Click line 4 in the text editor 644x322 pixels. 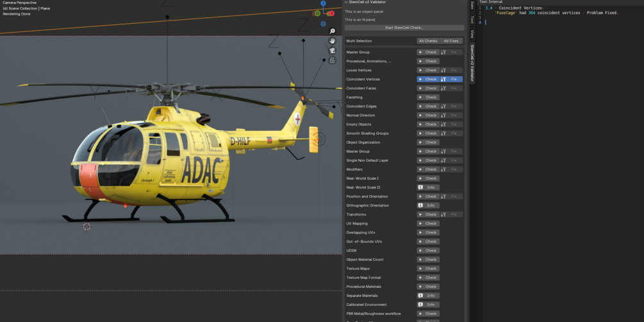(563, 22)
